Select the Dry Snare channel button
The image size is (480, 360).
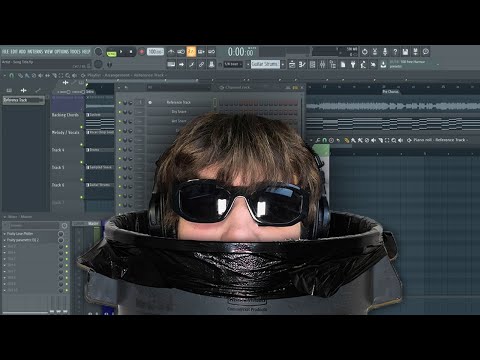(179, 112)
